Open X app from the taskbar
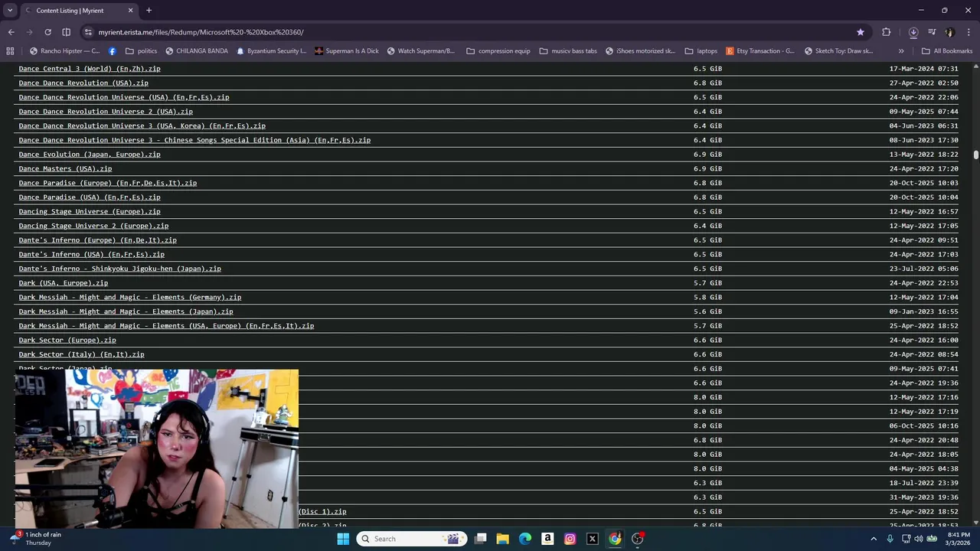Viewport: 980px width, 551px height. coord(592,539)
